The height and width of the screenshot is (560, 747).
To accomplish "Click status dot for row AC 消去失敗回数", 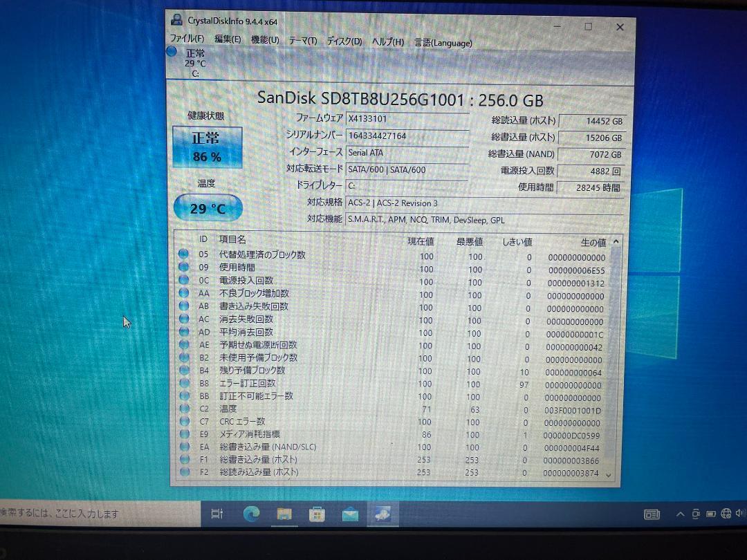I will click(x=184, y=318).
